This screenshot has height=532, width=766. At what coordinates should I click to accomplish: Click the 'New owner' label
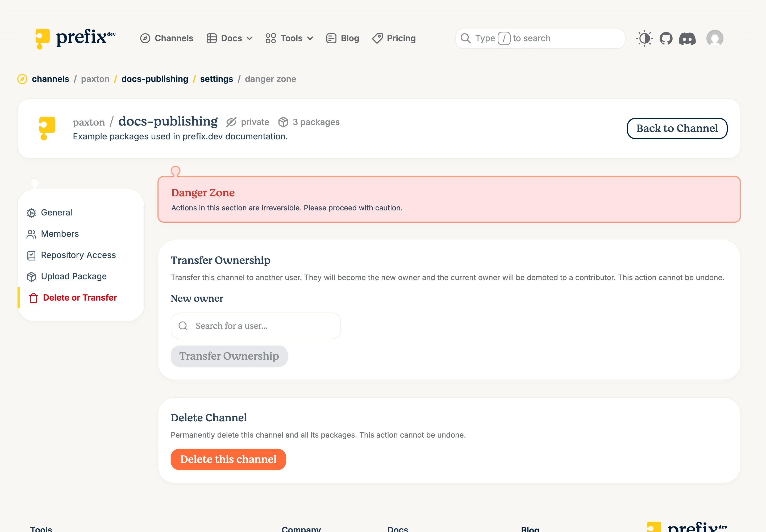(197, 298)
